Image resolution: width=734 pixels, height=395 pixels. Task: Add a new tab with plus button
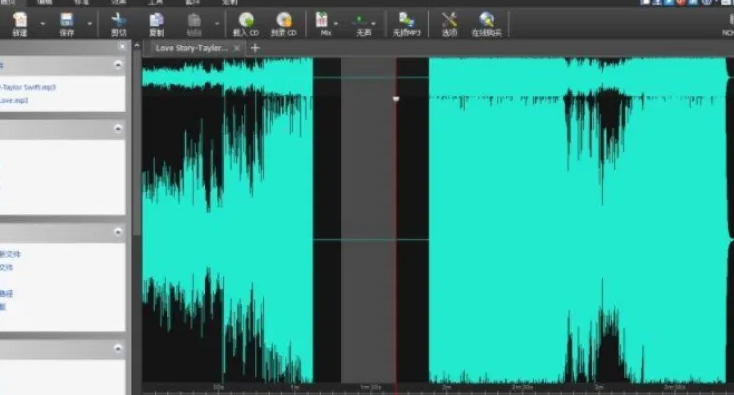[255, 48]
